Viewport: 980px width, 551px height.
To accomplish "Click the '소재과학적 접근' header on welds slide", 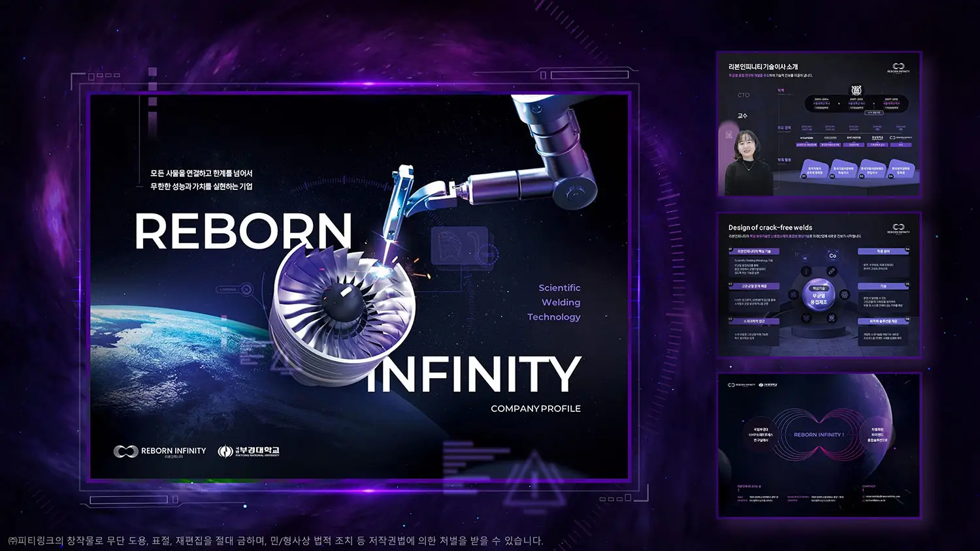I will click(x=754, y=321).
